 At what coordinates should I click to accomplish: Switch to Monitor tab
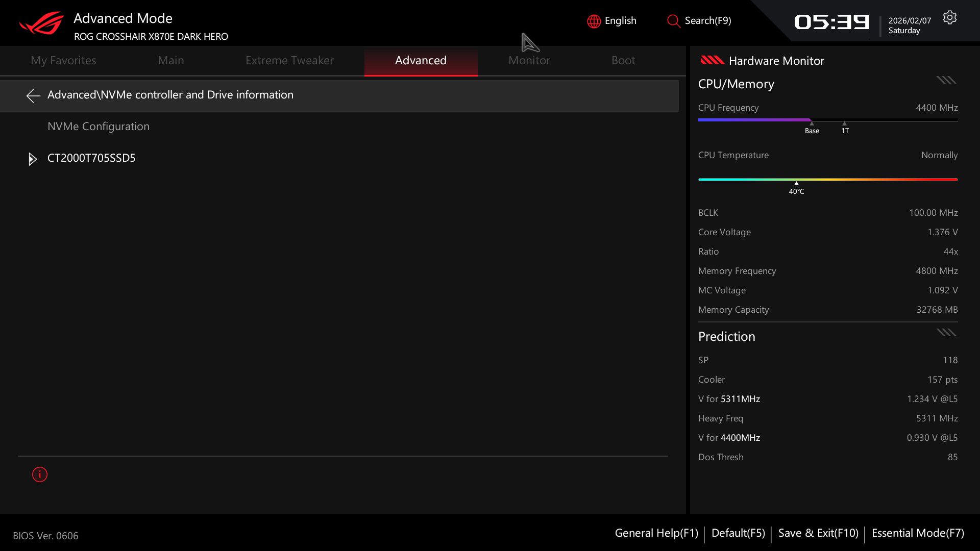click(529, 60)
